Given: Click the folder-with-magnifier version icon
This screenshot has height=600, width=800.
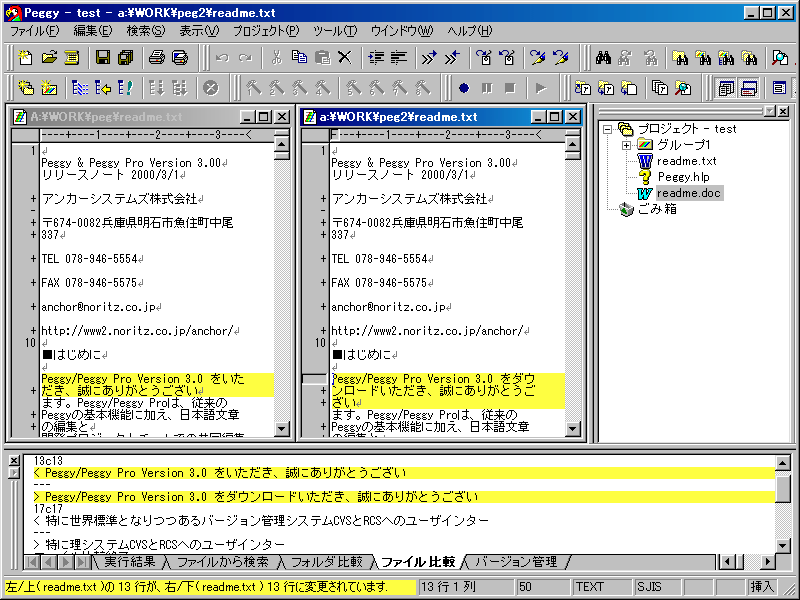Looking at the screenshot, I should tap(683, 88).
